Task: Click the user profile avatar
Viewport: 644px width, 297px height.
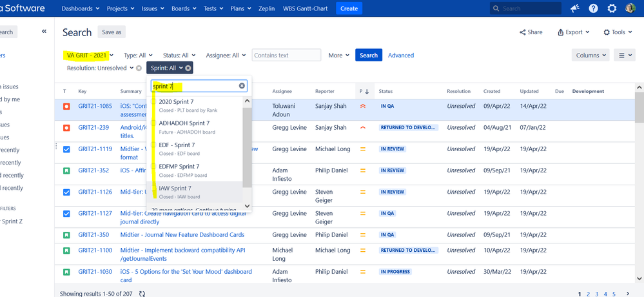Action: click(x=630, y=8)
